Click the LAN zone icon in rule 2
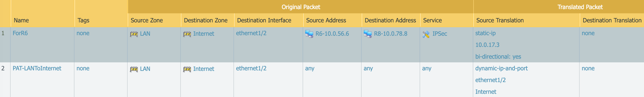The image size is (644, 97). coord(134,69)
